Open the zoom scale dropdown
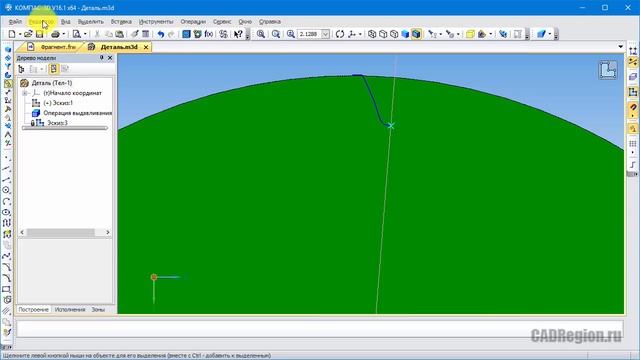Screen dimensions: 640x360 tap(325, 34)
